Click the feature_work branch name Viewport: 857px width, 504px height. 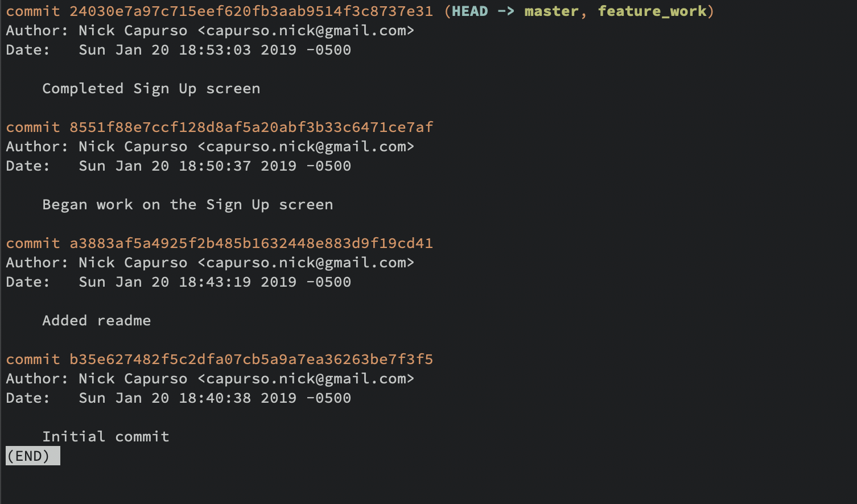pos(652,11)
